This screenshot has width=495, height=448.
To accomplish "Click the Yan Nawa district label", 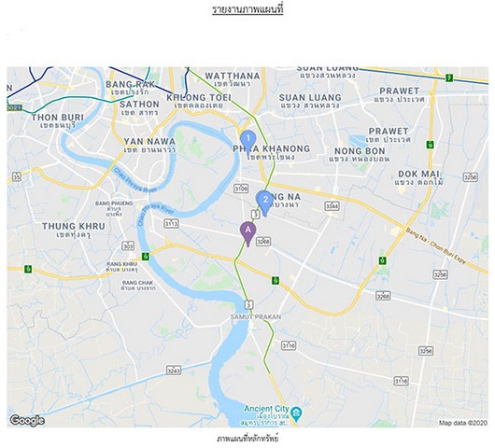I will tap(149, 141).
